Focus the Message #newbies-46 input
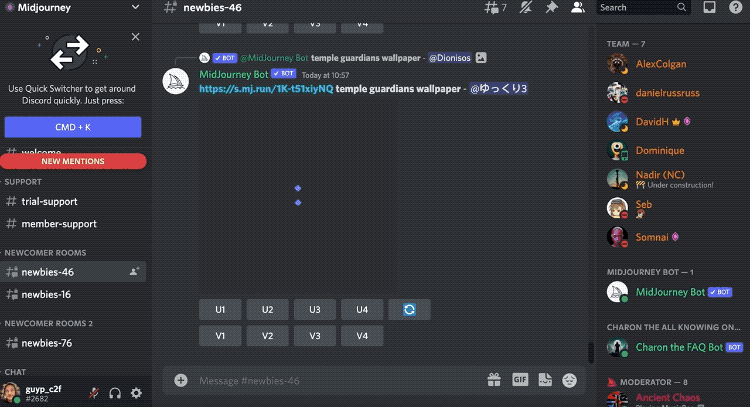The width and height of the screenshot is (750, 407). [335, 381]
